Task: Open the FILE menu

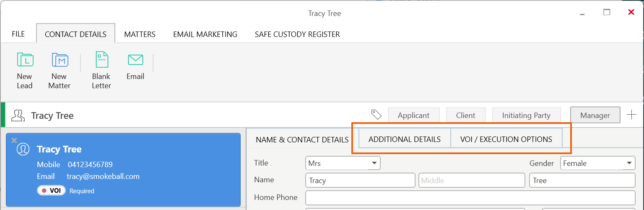Action: (18, 34)
